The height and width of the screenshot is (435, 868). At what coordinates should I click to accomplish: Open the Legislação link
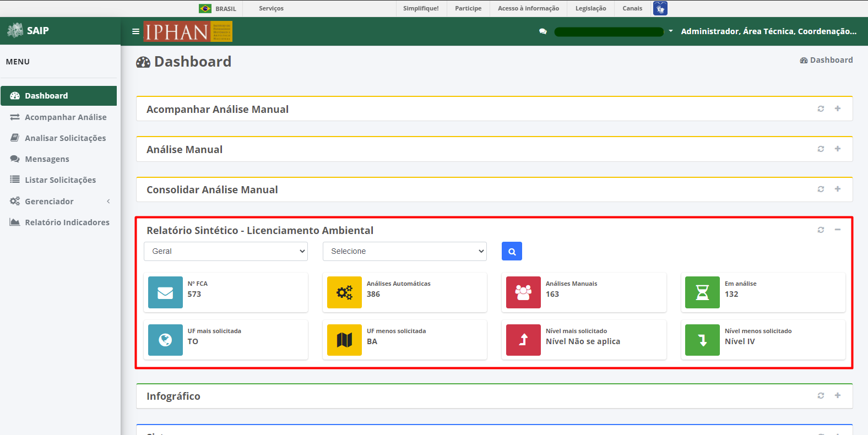tap(590, 8)
